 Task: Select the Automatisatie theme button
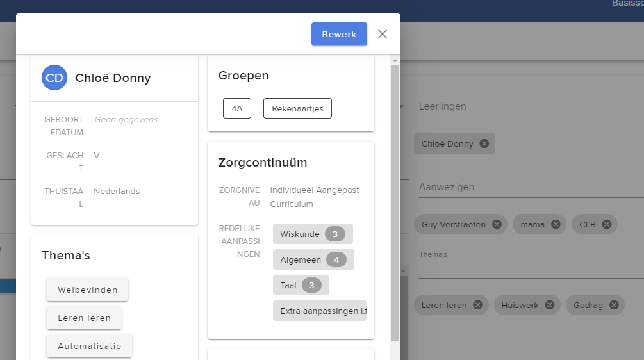coord(89,346)
